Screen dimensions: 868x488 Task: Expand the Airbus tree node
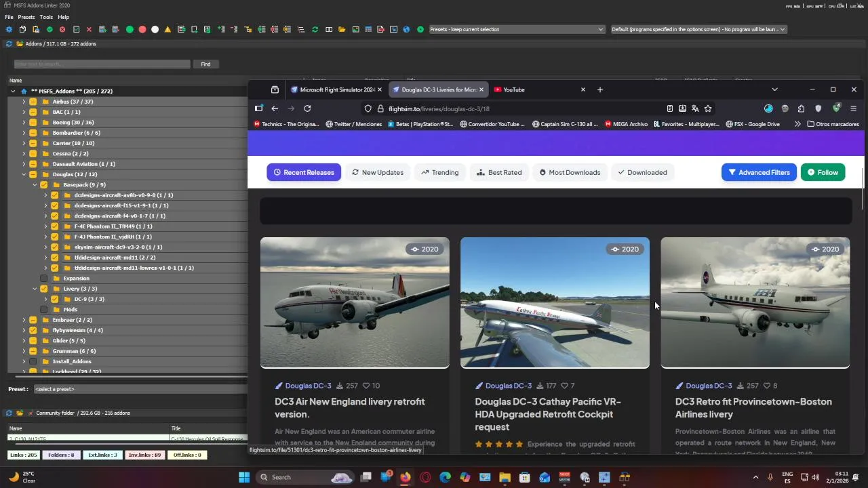[x=24, y=102]
